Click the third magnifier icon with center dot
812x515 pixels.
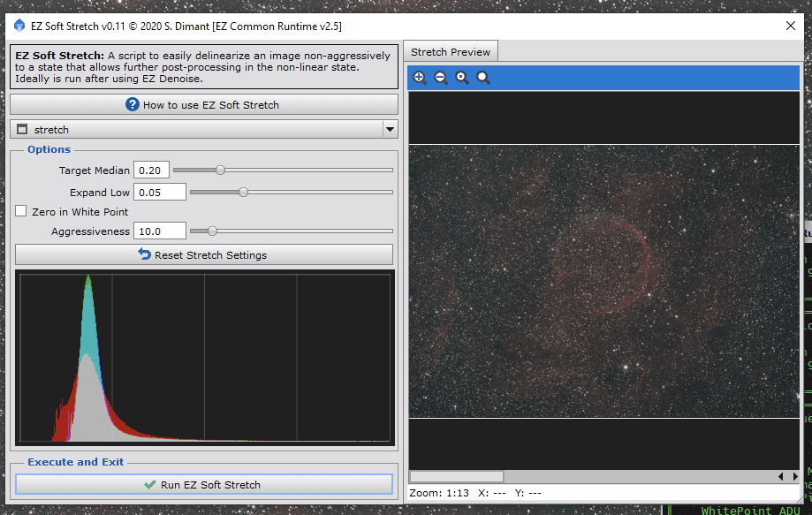coord(462,78)
